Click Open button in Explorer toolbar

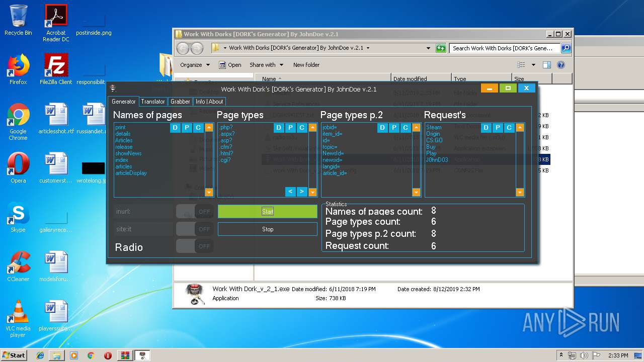click(x=230, y=65)
